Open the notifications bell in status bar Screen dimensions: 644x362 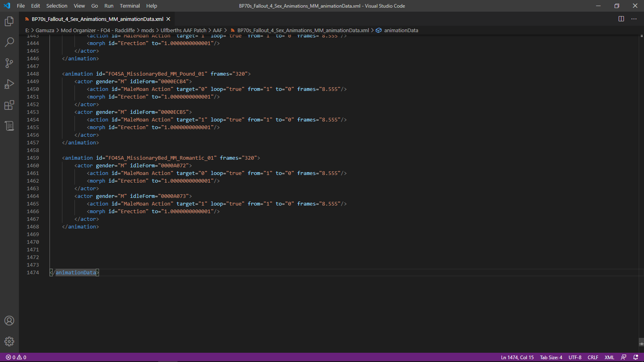click(636, 357)
